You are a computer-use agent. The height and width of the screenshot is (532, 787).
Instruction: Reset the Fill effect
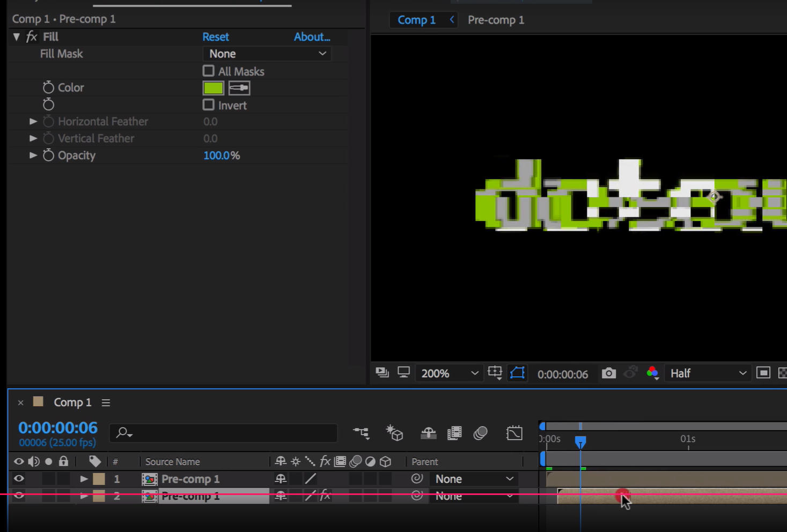tap(215, 36)
